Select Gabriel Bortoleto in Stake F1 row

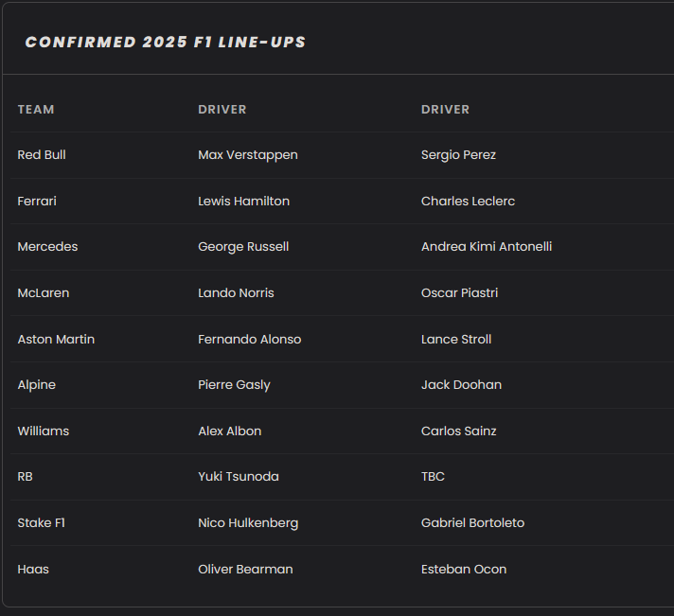pos(472,523)
